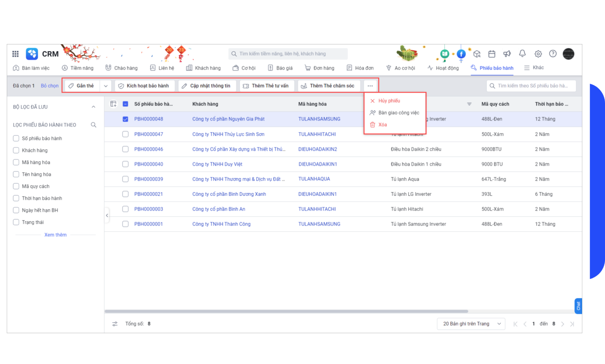Click Thêm Thẻ tư vấn button
Screen dimensions: 605x364
pyautogui.click(x=267, y=86)
